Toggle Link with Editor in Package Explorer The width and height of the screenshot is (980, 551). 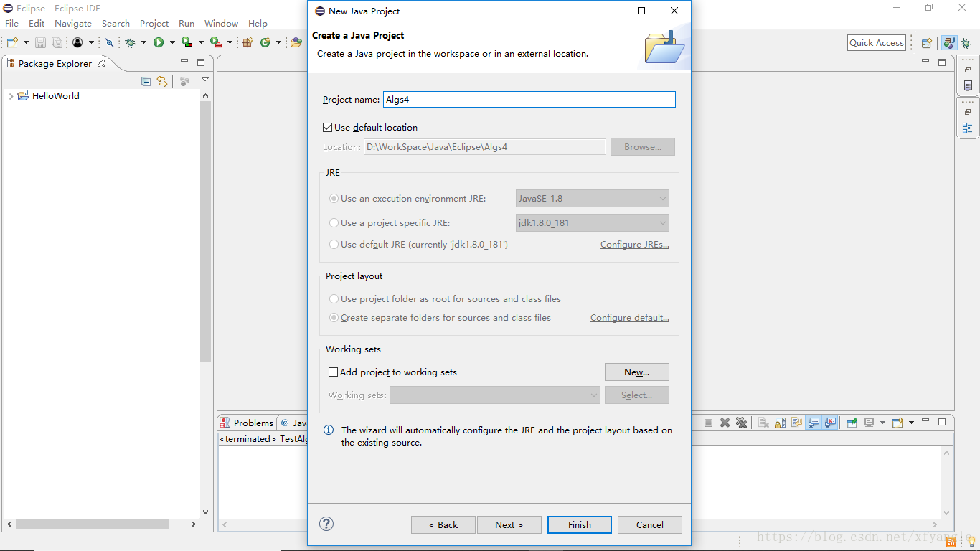(x=162, y=81)
